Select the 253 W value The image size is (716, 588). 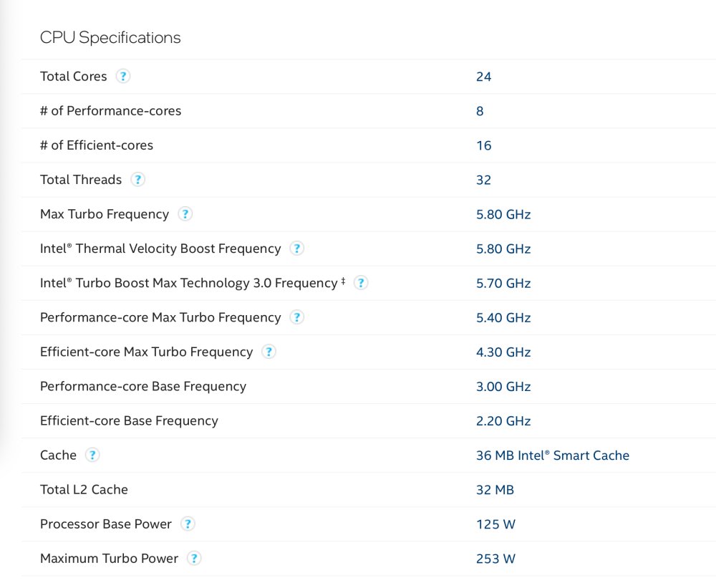click(495, 559)
